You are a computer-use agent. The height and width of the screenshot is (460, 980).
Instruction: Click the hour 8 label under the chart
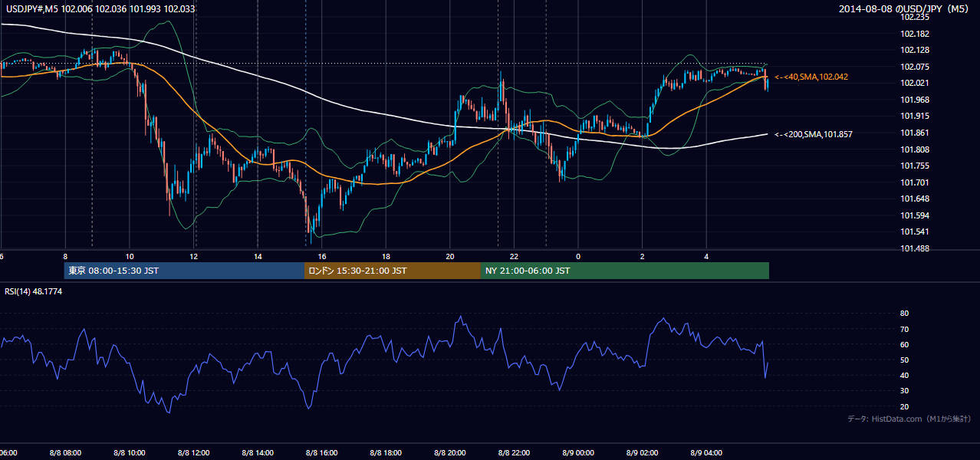[x=65, y=257]
